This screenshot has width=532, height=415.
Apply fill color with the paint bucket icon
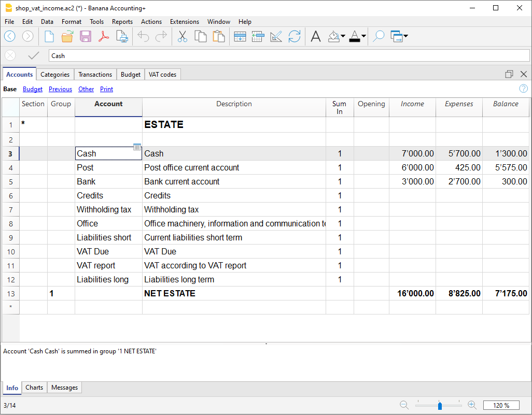coord(334,36)
